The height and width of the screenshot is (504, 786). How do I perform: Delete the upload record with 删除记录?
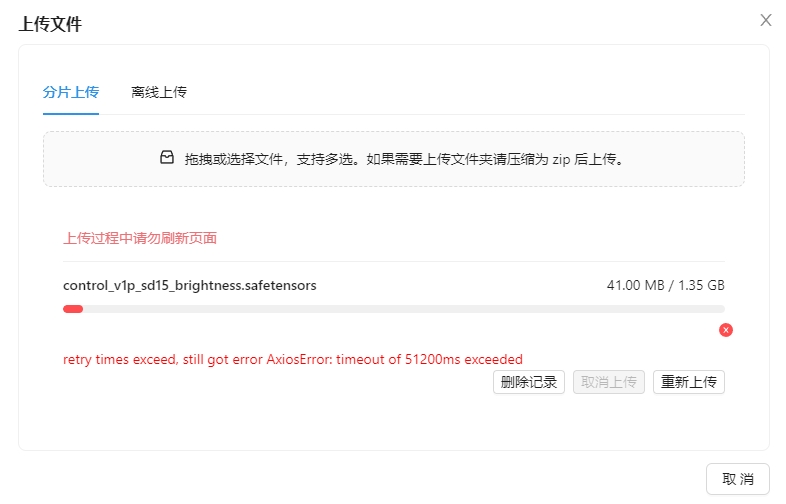(528, 382)
